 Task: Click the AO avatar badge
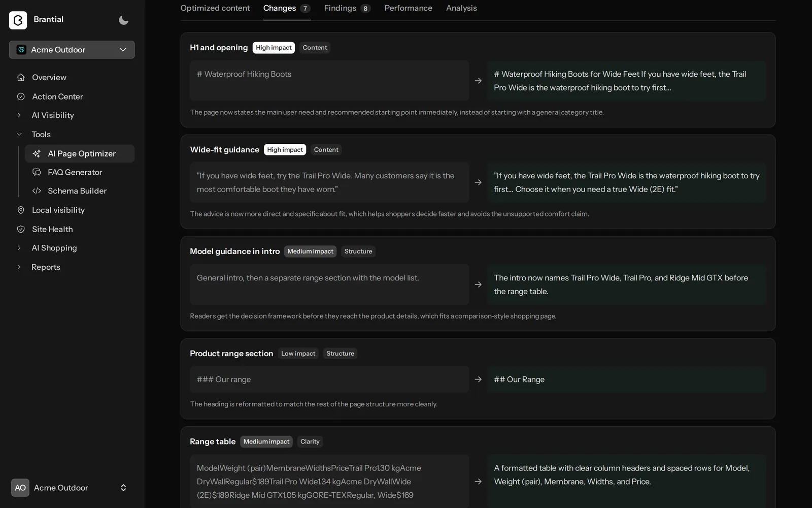coord(20,488)
